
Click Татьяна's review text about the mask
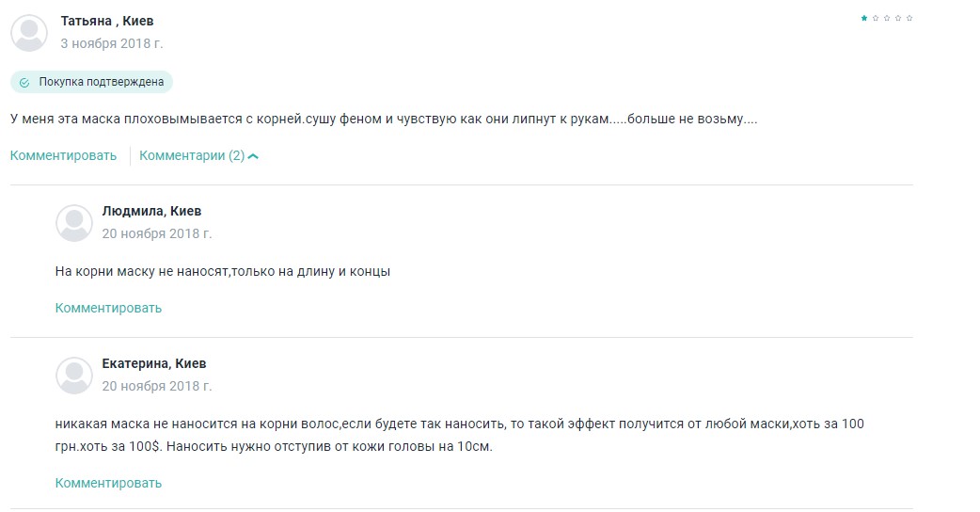point(383,120)
